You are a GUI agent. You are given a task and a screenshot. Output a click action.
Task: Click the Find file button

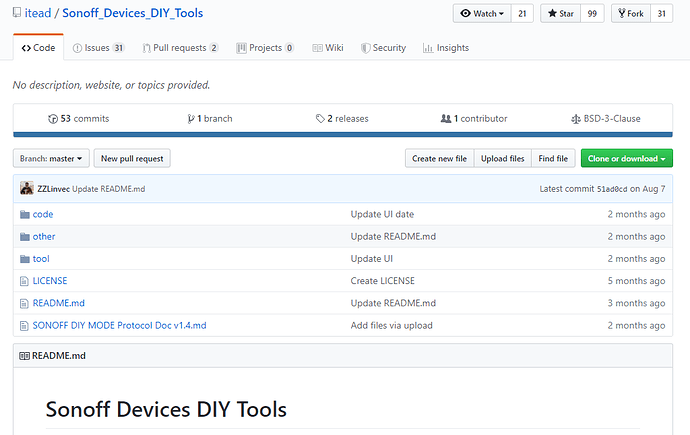pos(553,158)
